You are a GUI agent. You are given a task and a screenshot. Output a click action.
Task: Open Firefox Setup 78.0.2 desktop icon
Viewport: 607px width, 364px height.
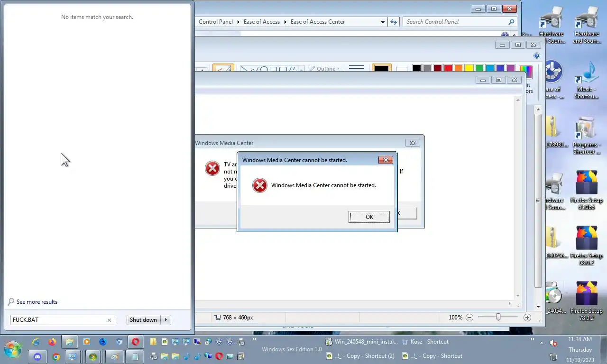587,300
